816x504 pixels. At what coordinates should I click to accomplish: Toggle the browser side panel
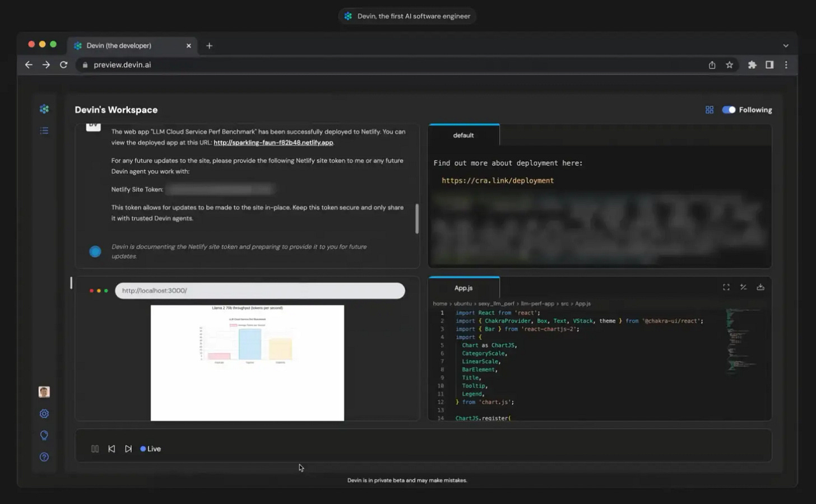769,65
